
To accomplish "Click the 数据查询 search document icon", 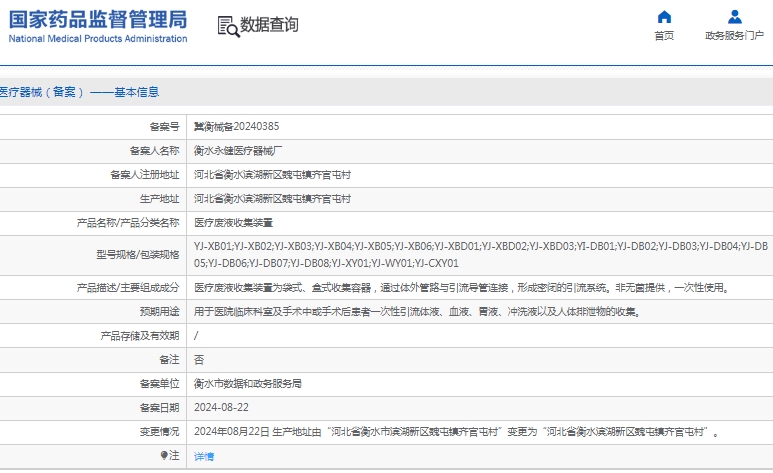I will coord(228,26).
